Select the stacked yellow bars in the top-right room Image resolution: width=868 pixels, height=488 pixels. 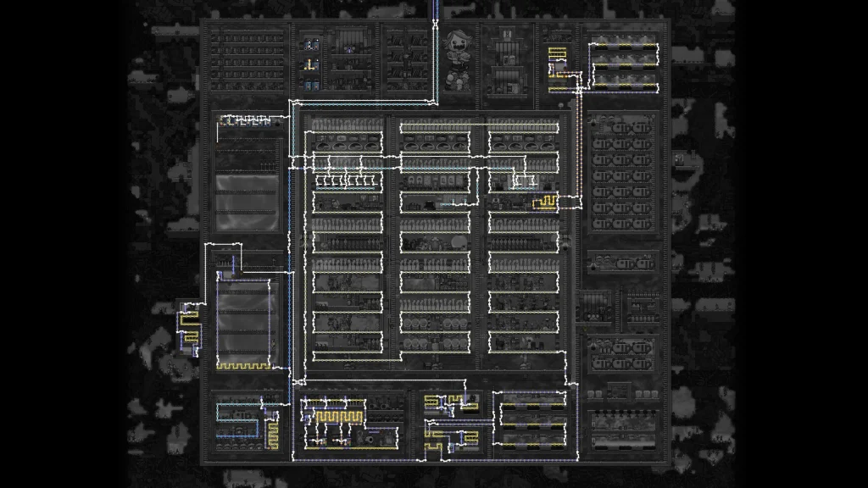(x=558, y=53)
